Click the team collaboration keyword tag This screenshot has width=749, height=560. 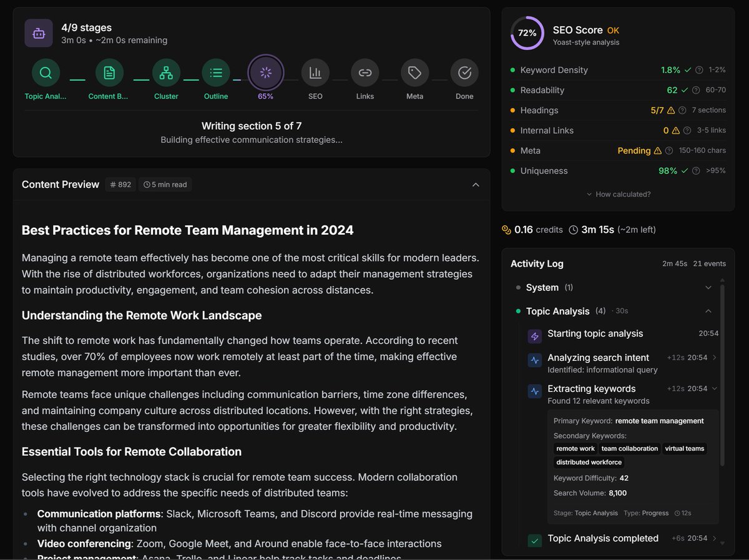point(630,448)
